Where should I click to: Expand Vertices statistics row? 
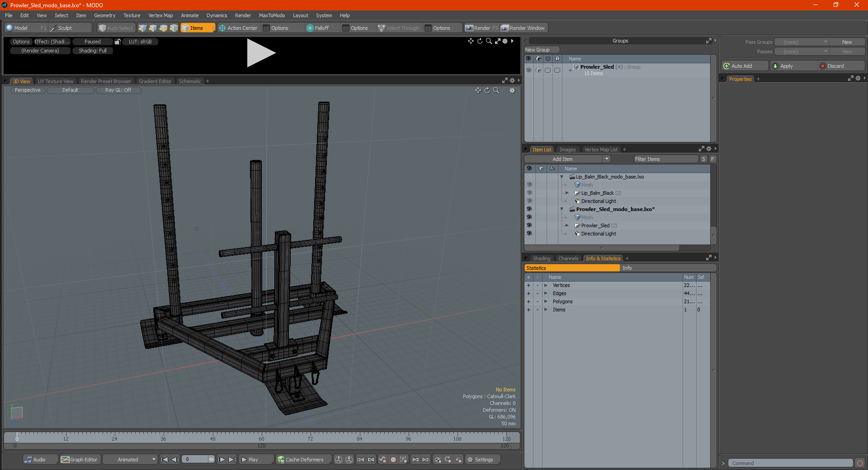546,285
